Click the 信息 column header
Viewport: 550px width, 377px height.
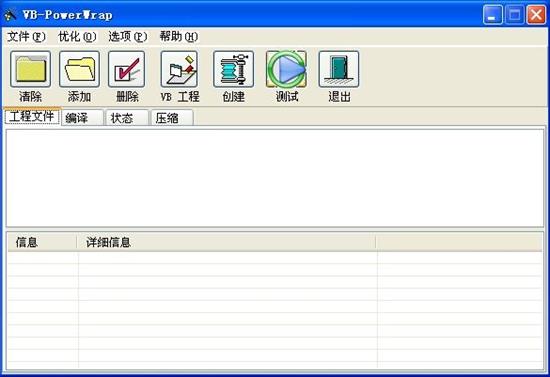pos(42,242)
